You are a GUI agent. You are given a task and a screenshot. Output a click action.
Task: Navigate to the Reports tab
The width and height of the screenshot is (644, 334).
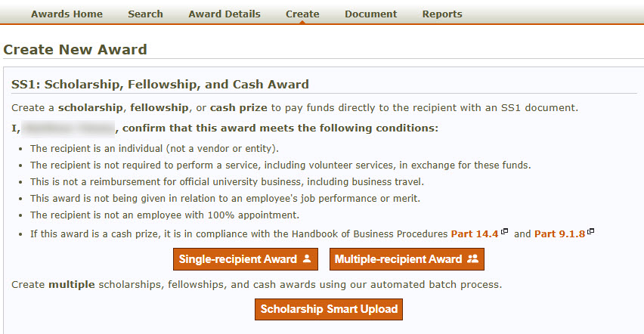coord(442,14)
